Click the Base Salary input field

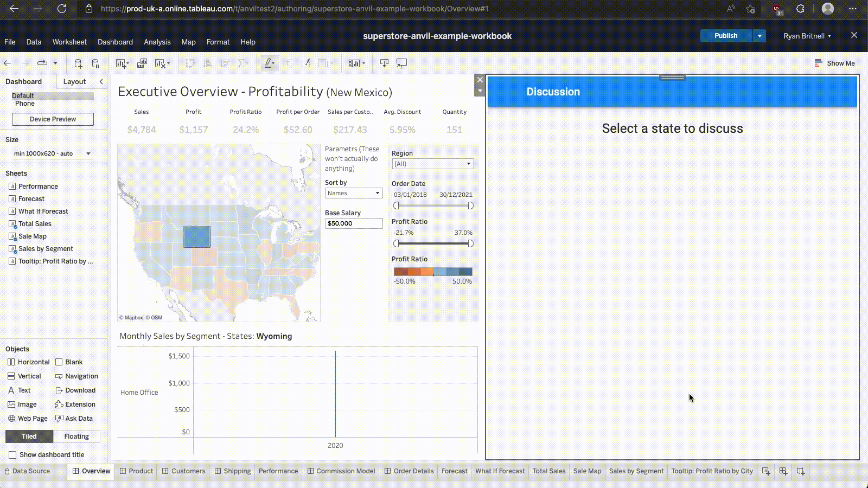(x=354, y=223)
